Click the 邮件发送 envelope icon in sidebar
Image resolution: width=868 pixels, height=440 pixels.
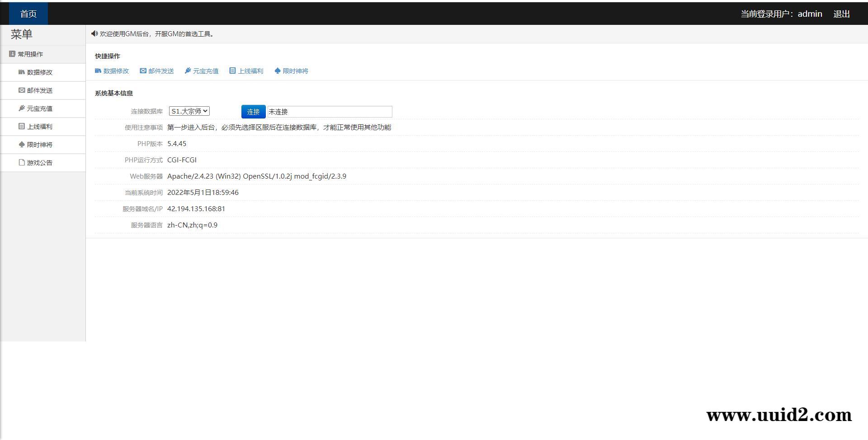pos(21,90)
